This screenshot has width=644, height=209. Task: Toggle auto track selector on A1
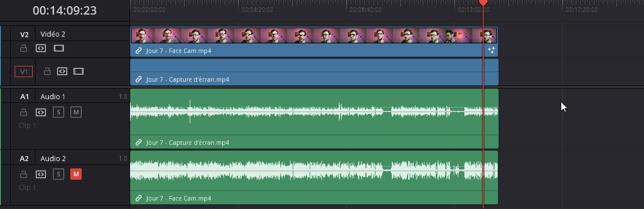tap(41, 112)
